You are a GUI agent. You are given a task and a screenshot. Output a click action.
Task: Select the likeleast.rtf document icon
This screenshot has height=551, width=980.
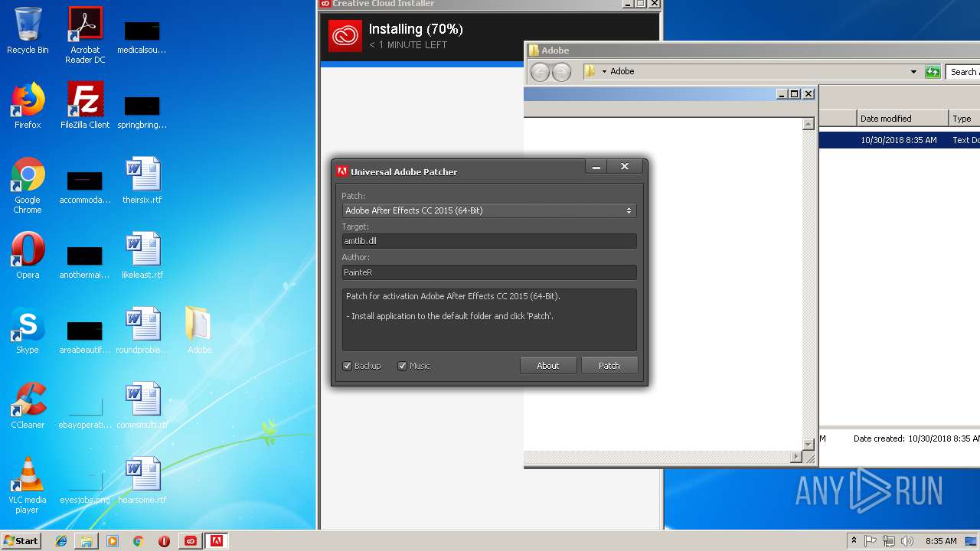point(142,256)
